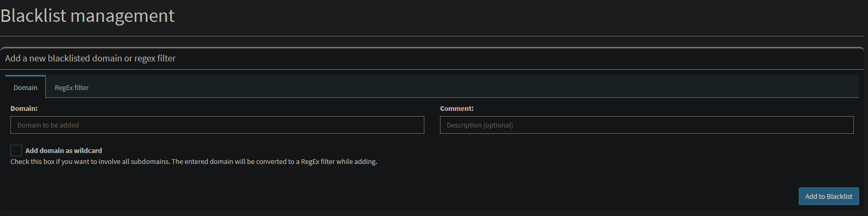Click empty tab strip beside RegEx filter
The width and height of the screenshot is (868, 216).
coord(469,87)
